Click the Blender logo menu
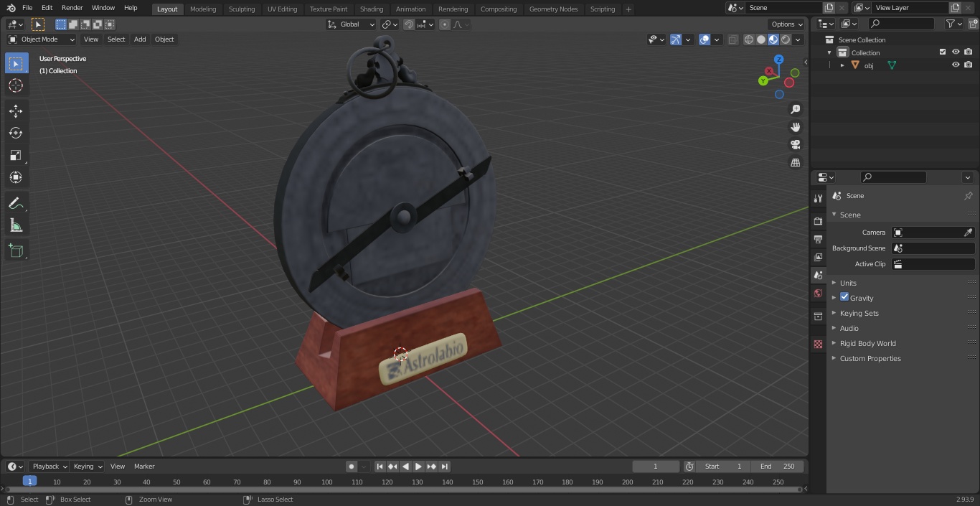Screen dimensions: 980x506 tap(11, 8)
